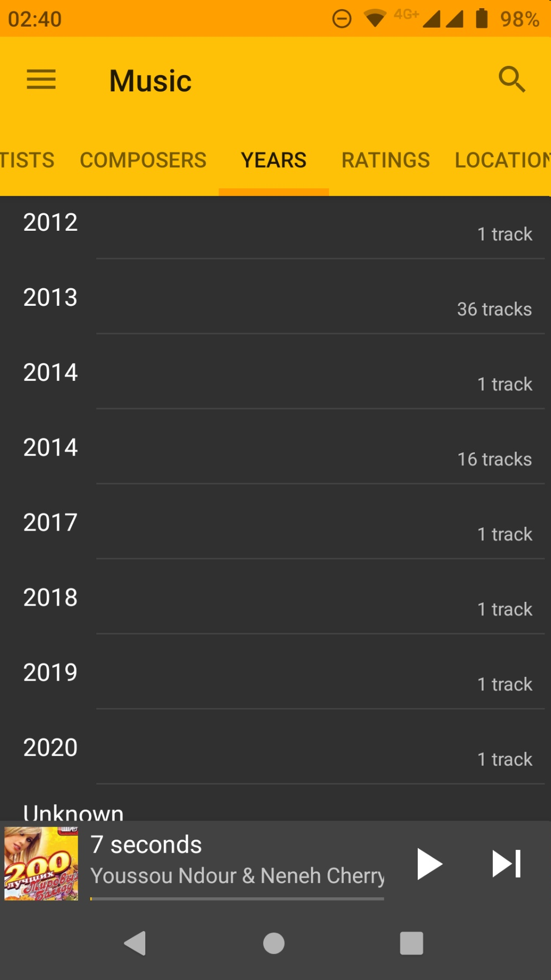Tap the Android home navigation button
551x980 pixels.
coord(274,943)
